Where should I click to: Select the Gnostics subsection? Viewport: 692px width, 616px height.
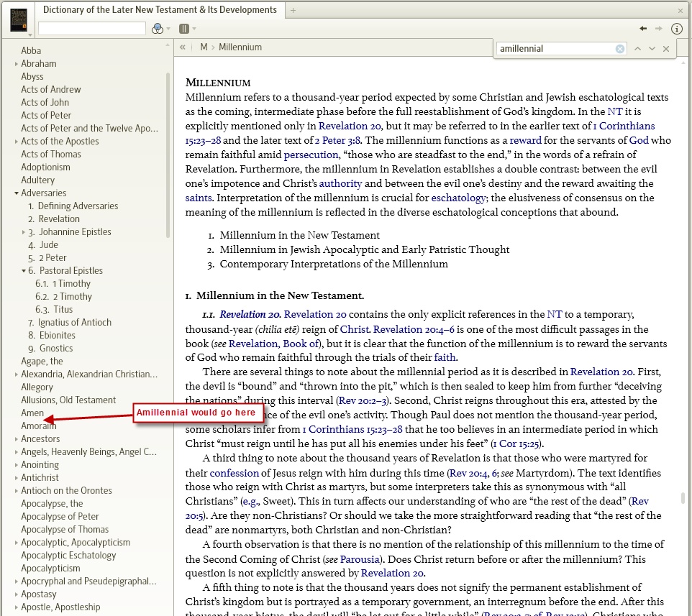pyautogui.click(x=50, y=349)
